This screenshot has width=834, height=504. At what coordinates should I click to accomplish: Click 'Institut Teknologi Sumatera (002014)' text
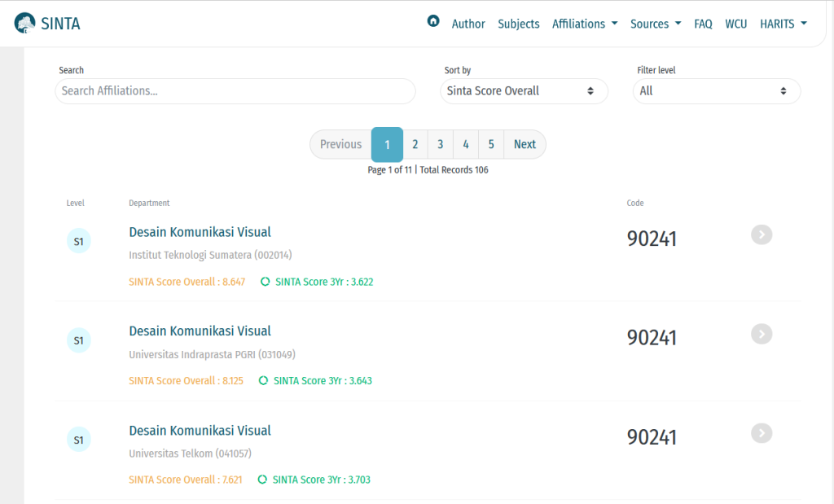tap(210, 255)
